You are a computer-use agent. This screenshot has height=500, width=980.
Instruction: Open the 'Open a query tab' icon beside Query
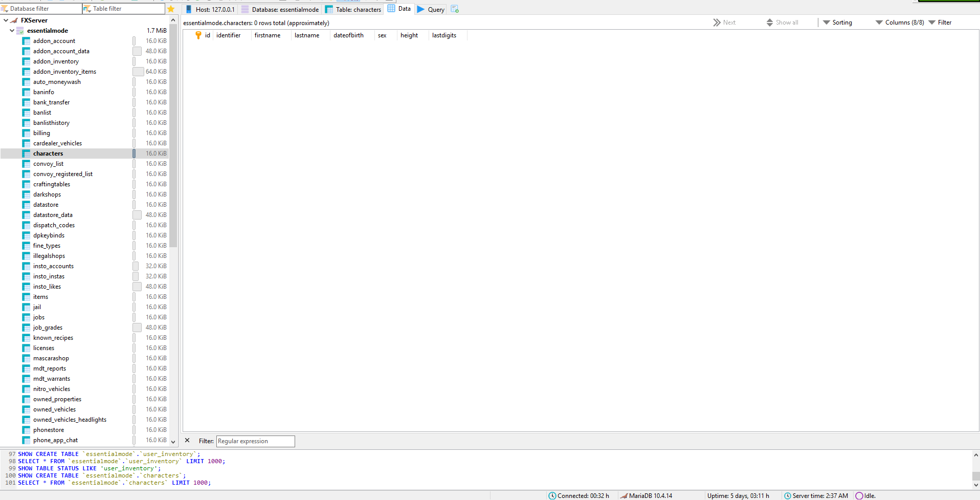(x=455, y=9)
